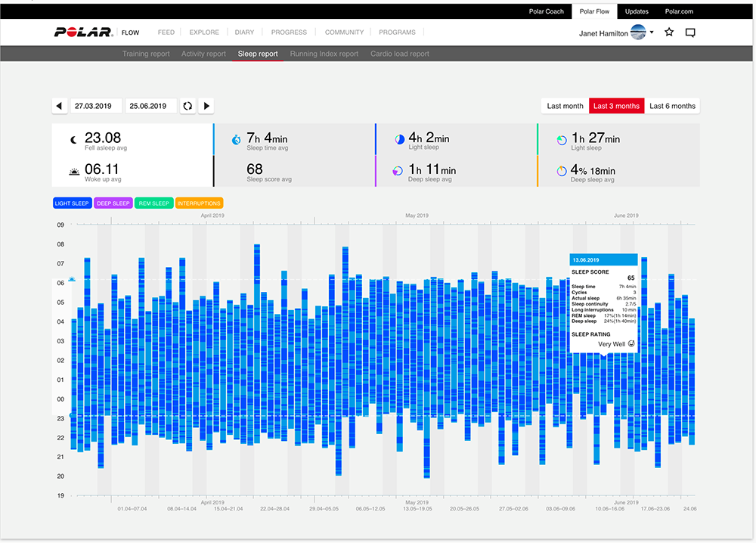Click the sunrise Woke up avg icon
The height and width of the screenshot is (543, 756).
pos(74,172)
